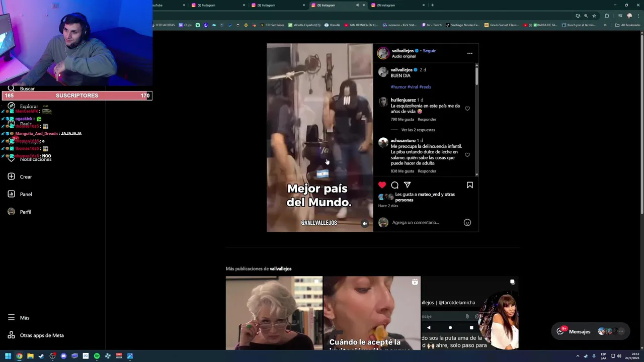
Task: Open the volume control in system tray
Action: pos(619,356)
